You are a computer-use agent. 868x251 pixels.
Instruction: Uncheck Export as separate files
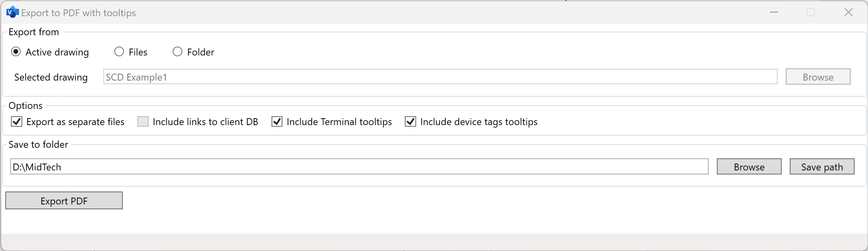pos(17,121)
